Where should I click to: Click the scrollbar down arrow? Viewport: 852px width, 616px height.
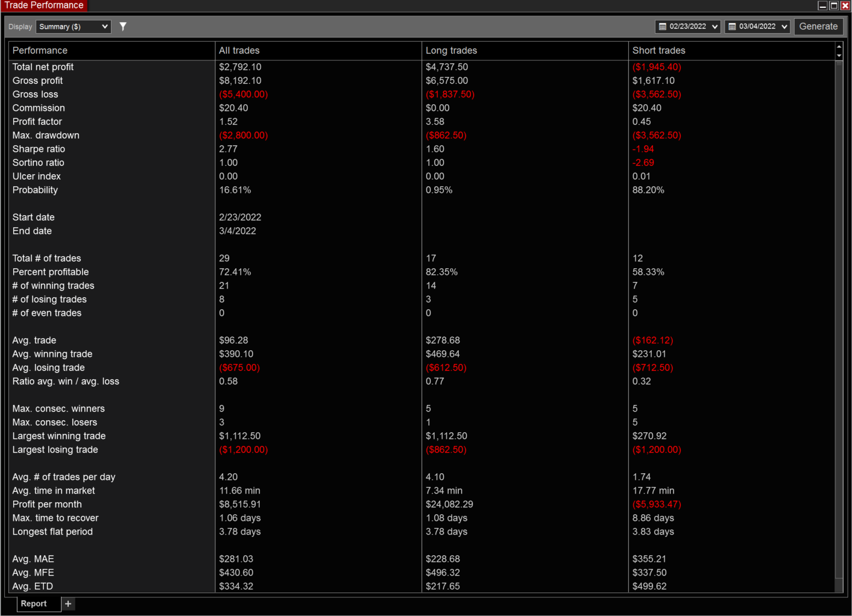pos(839,55)
